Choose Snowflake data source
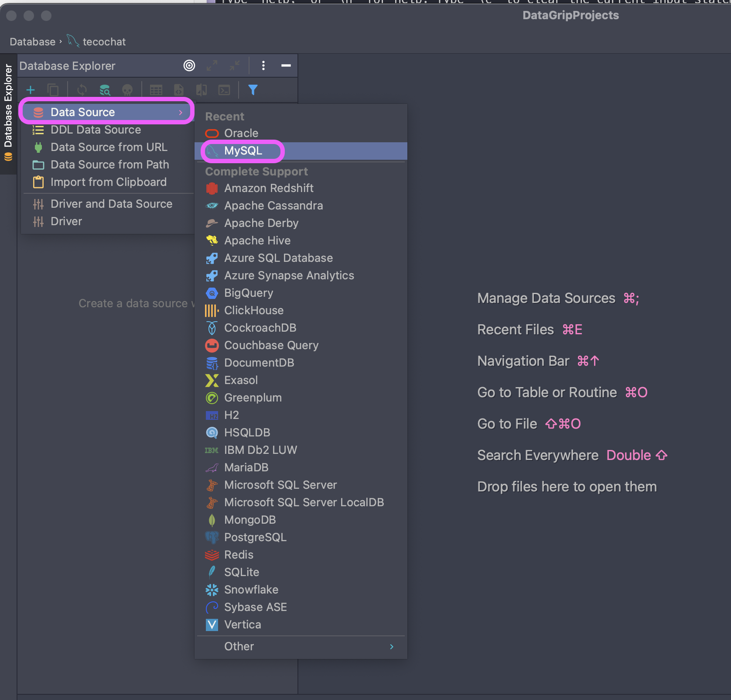This screenshot has width=731, height=700. pos(301,590)
